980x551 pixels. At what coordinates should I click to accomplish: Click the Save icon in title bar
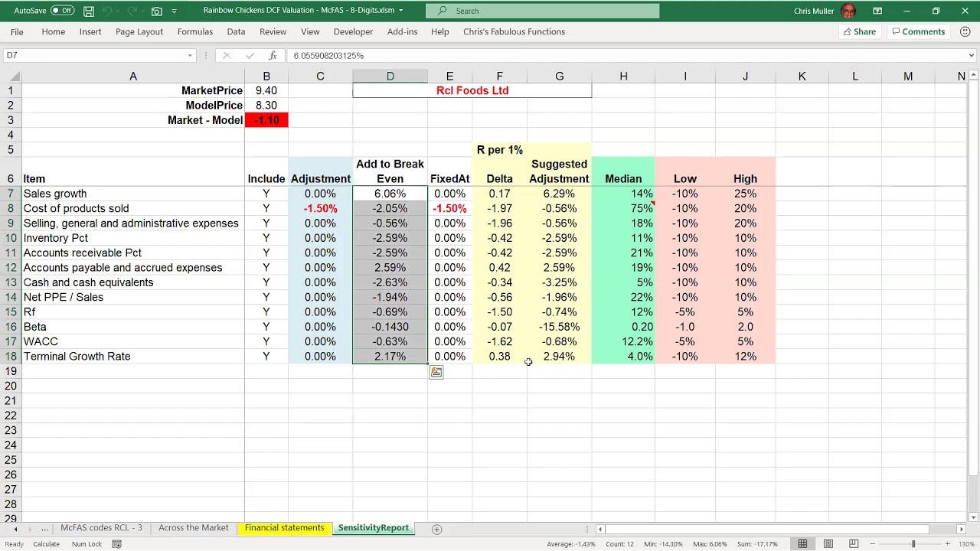[89, 11]
